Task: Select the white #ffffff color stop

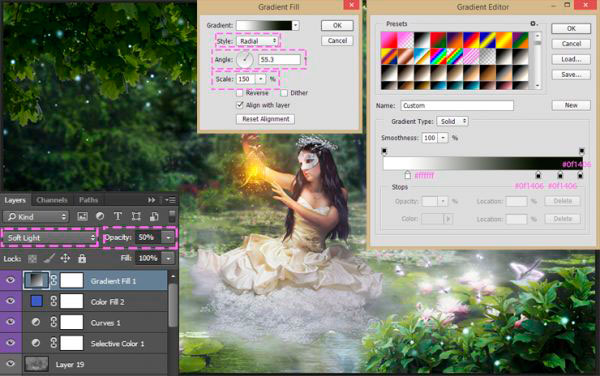Action: [408, 175]
